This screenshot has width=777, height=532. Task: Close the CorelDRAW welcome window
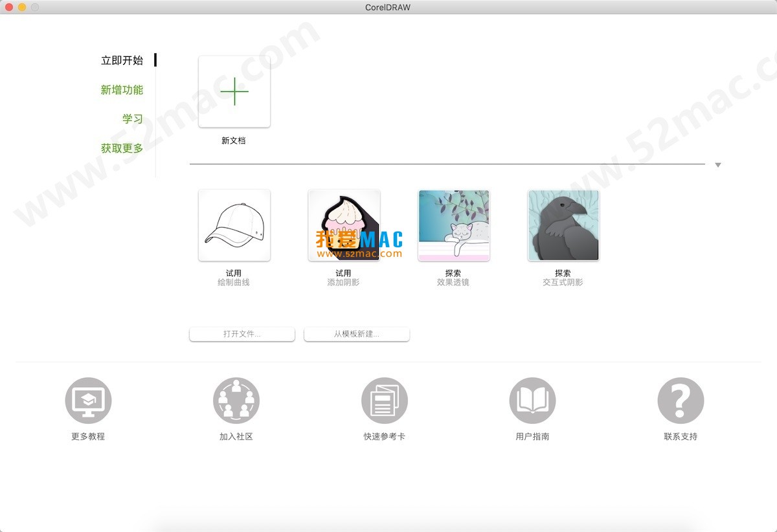click(9, 7)
